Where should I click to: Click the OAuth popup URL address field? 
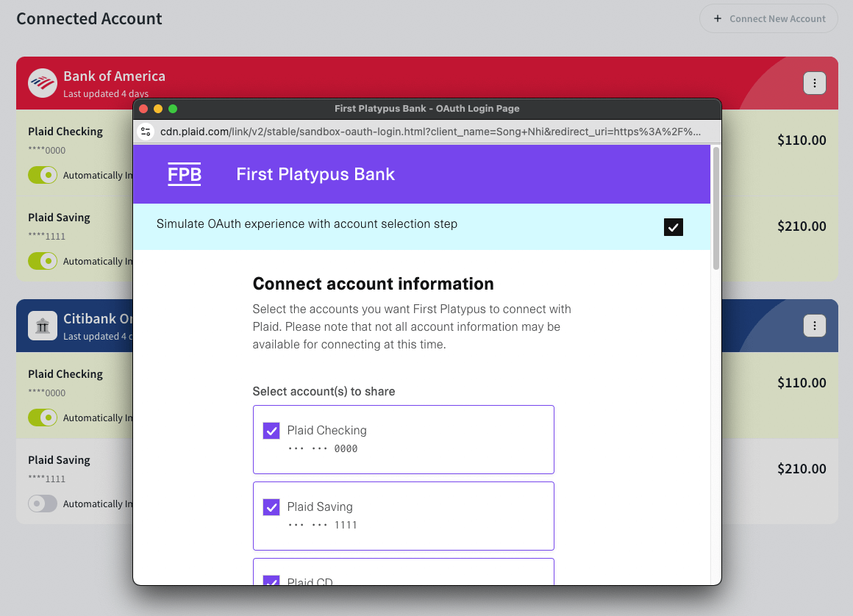(x=429, y=132)
